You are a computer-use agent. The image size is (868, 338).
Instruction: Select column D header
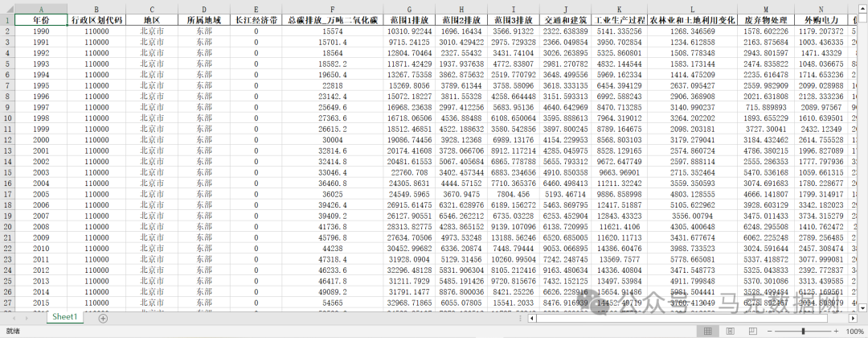pos(203,10)
